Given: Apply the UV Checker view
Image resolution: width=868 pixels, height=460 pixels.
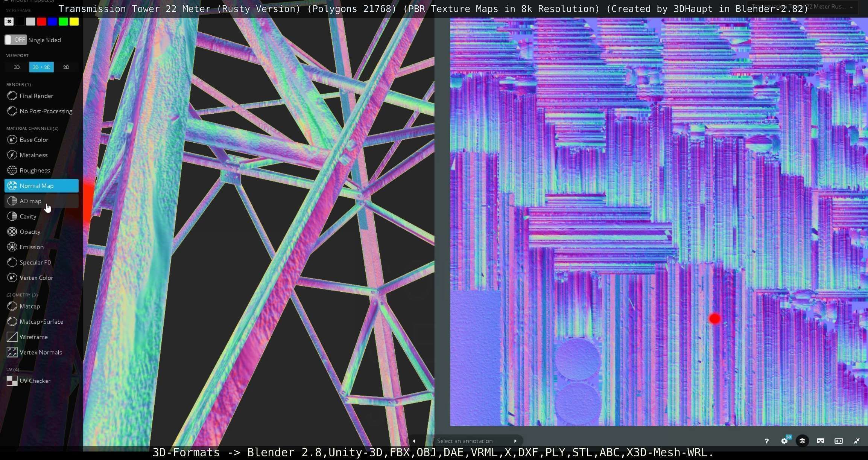Looking at the screenshot, I should coord(41,381).
